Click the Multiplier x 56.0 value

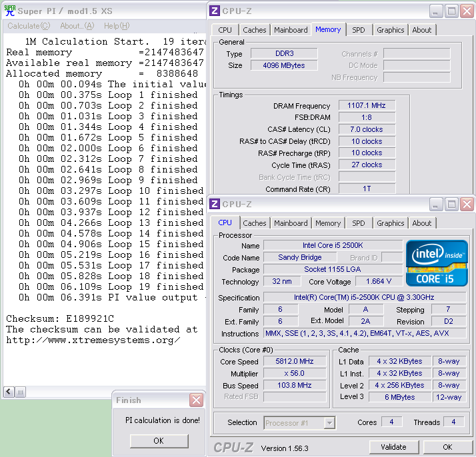point(295,373)
